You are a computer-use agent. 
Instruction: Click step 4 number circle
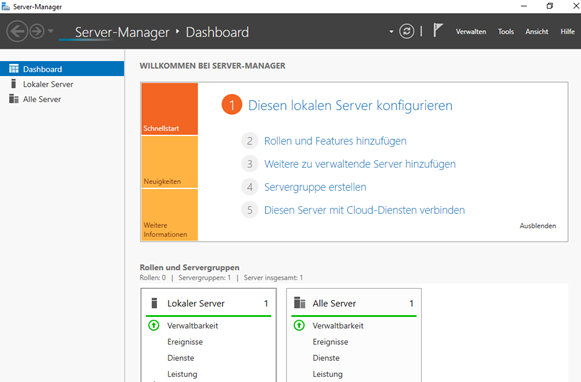tap(250, 187)
